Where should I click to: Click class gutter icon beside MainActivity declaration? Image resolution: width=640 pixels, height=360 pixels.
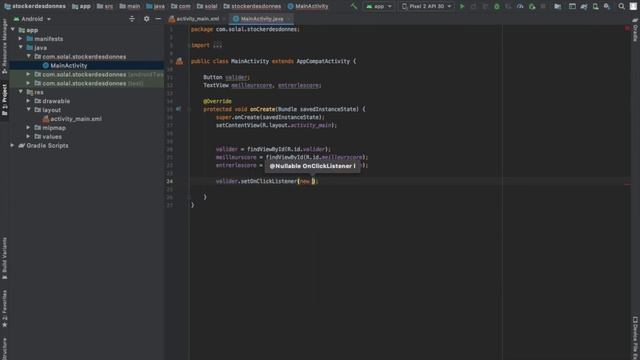click(179, 61)
